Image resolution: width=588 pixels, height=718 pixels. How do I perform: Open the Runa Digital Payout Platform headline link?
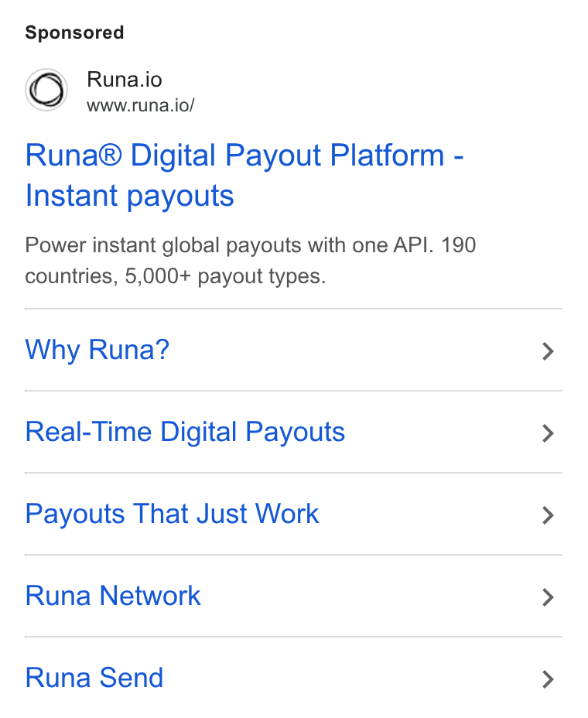coord(244,176)
